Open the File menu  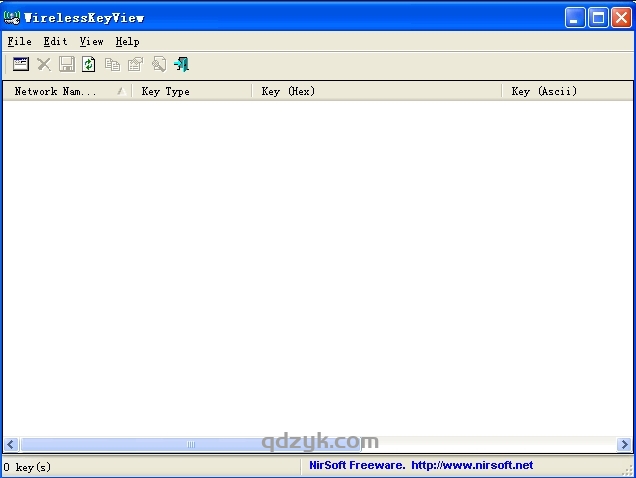[x=19, y=41]
